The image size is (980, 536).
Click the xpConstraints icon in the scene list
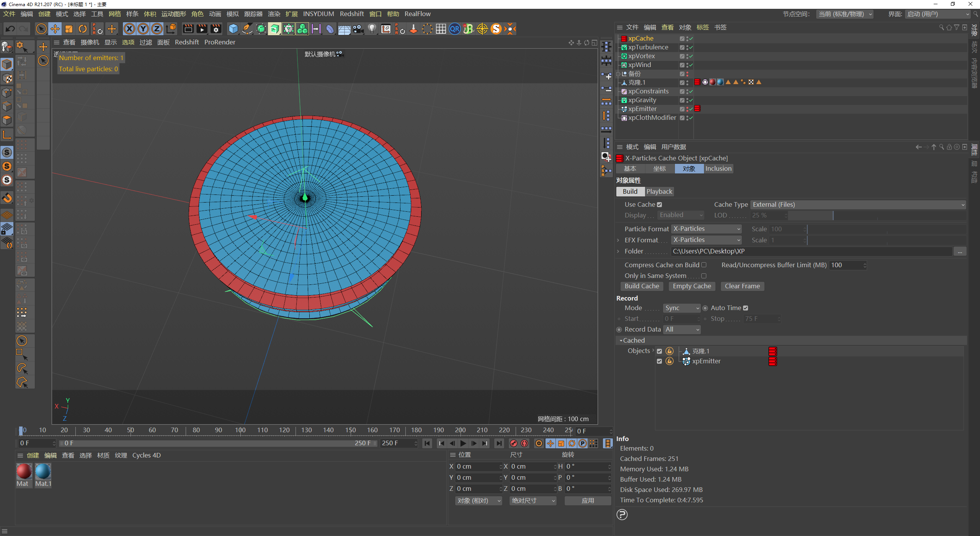pyautogui.click(x=625, y=91)
